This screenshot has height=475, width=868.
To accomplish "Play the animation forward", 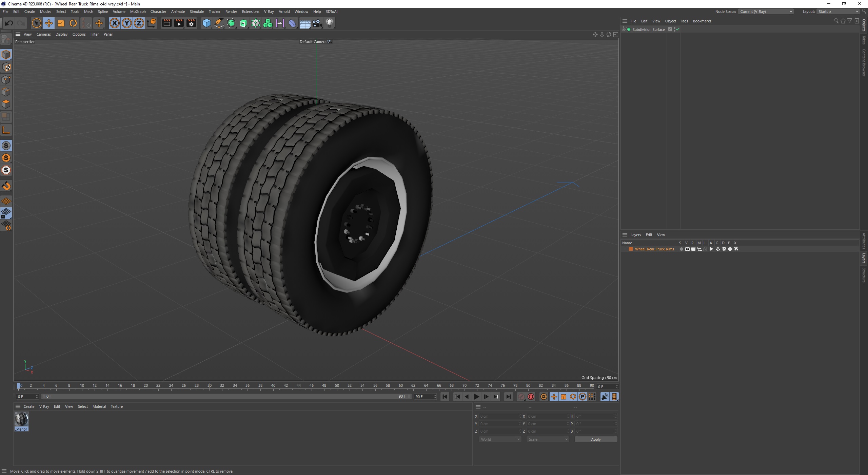I will point(477,397).
